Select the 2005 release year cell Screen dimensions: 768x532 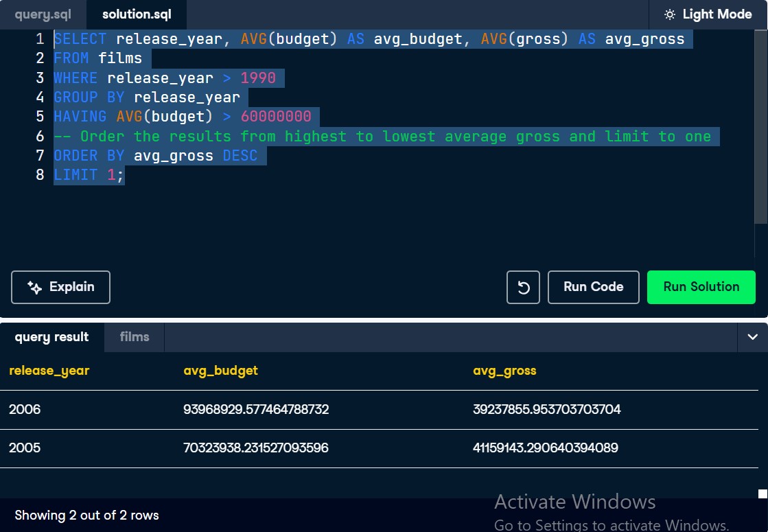25,448
